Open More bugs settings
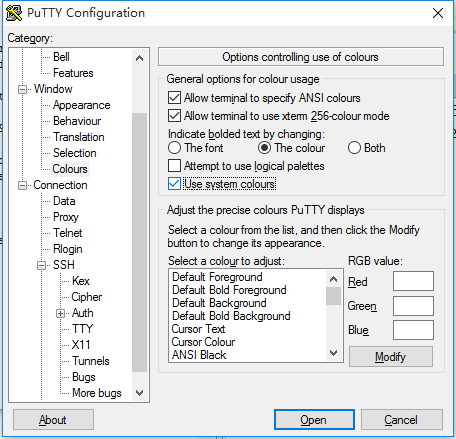This screenshot has width=456, height=439. click(x=97, y=393)
